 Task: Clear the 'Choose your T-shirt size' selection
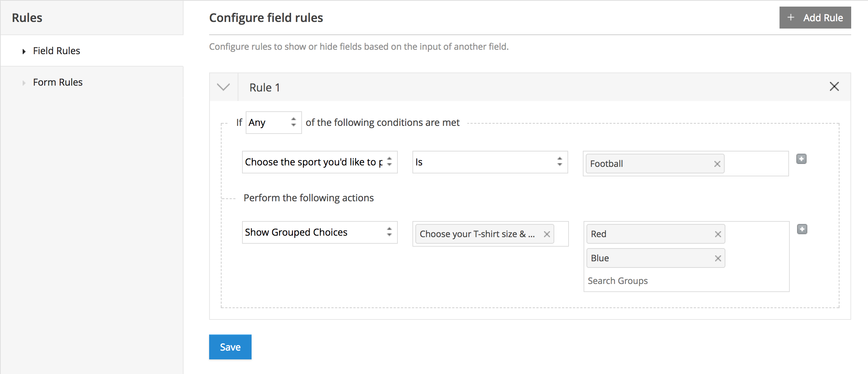pyautogui.click(x=547, y=234)
